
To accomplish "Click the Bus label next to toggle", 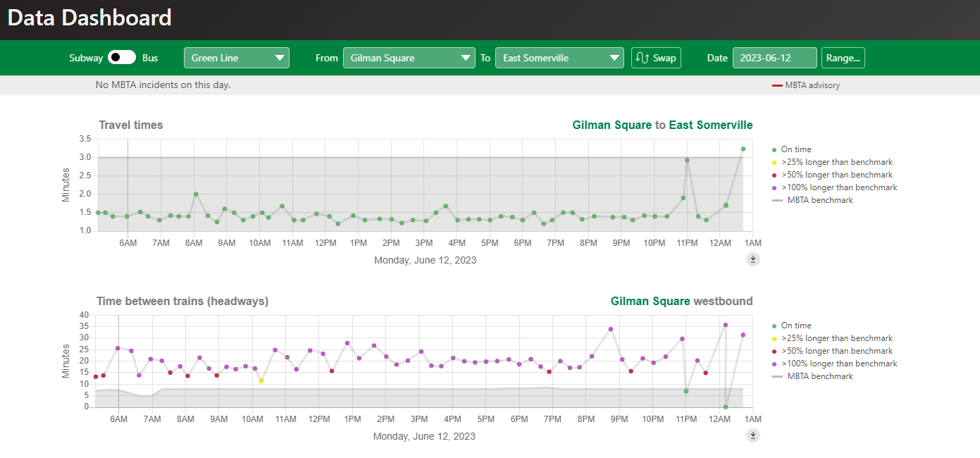I will (150, 58).
